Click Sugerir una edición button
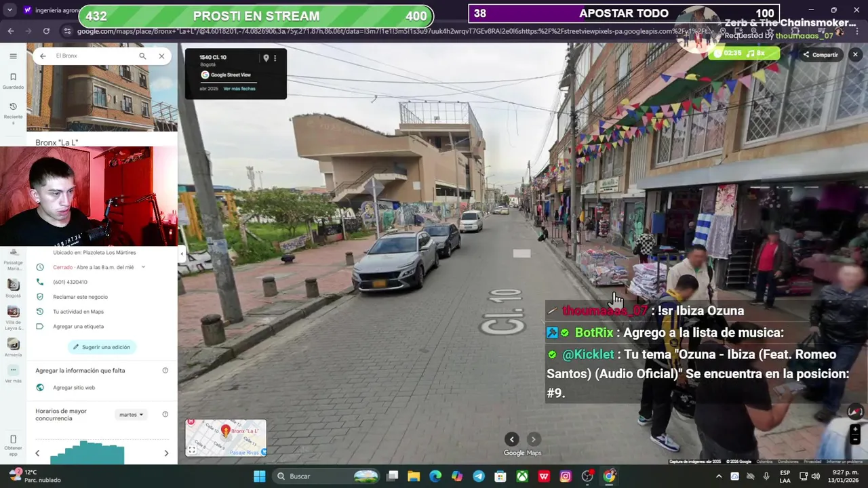The image size is (868, 488). tap(102, 347)
